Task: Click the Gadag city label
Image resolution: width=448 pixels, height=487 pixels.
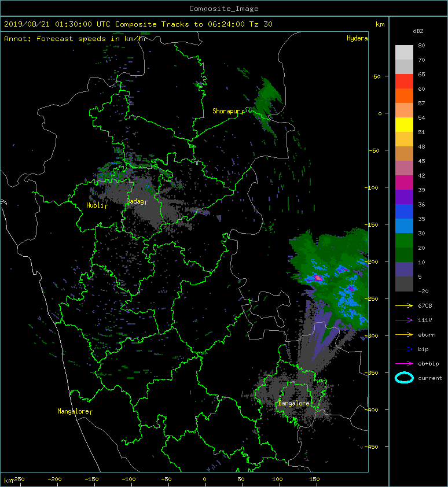Action: [135, 202]
